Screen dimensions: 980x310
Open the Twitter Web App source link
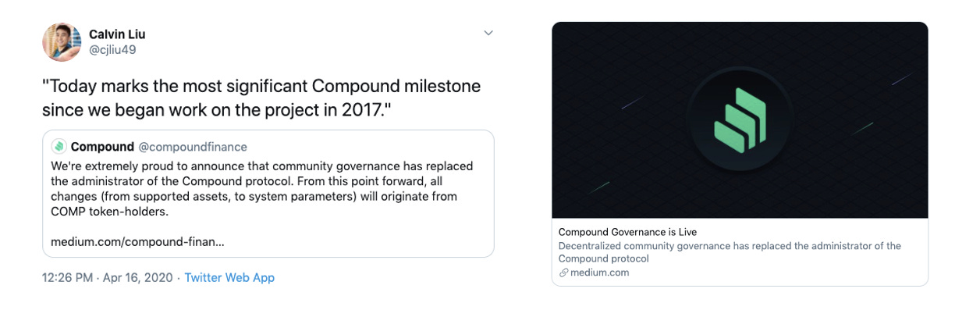[229, 278]
